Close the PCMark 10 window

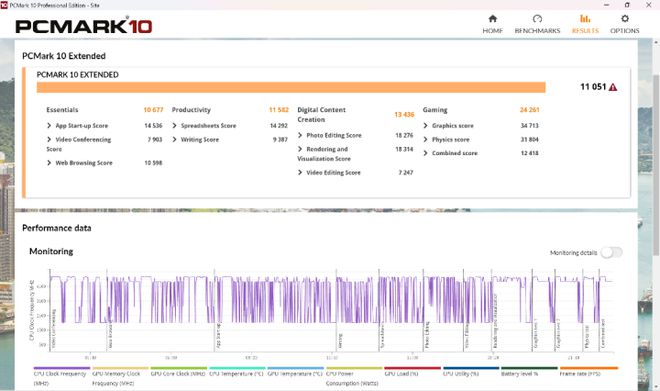tap(649, 5)
